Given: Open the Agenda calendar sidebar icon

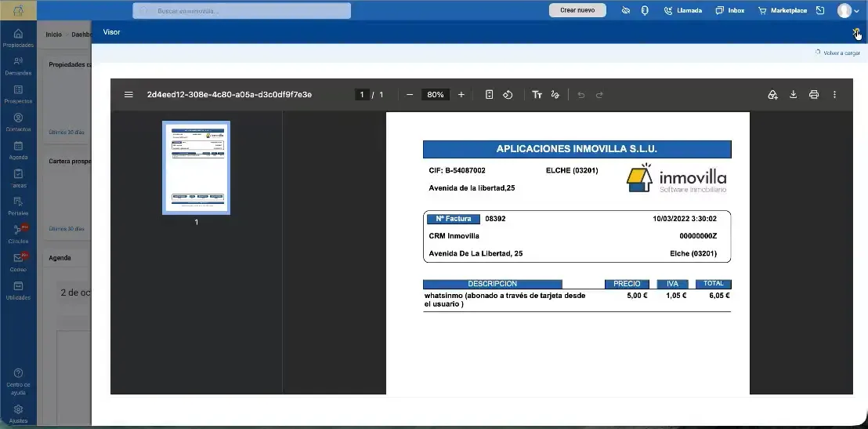Looking at the screenshot, I should click(18, 151).
